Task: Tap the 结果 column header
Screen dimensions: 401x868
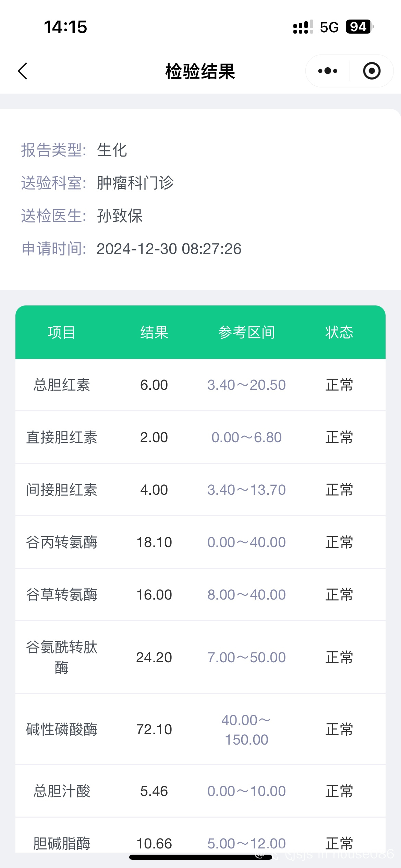Action: (154, 333)
